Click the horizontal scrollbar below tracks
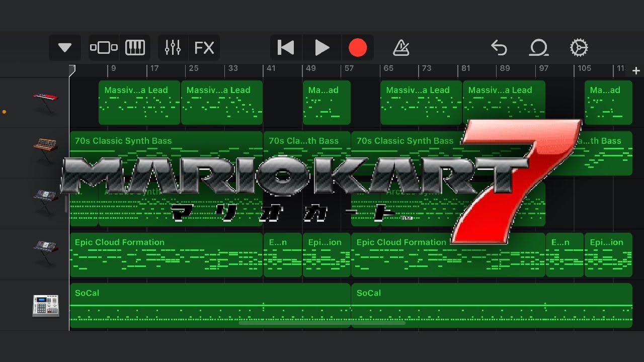This screenshot has height=362, width=644. [x=322, y=323]
